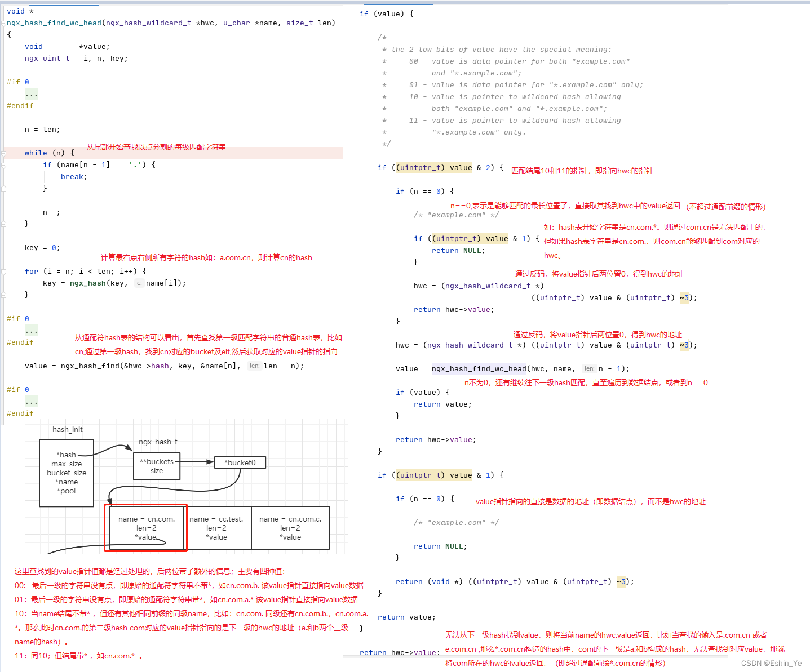Click the ngx_hash_t label in the diagram
This screenshot has height=672, width=810.
point(158,442)
